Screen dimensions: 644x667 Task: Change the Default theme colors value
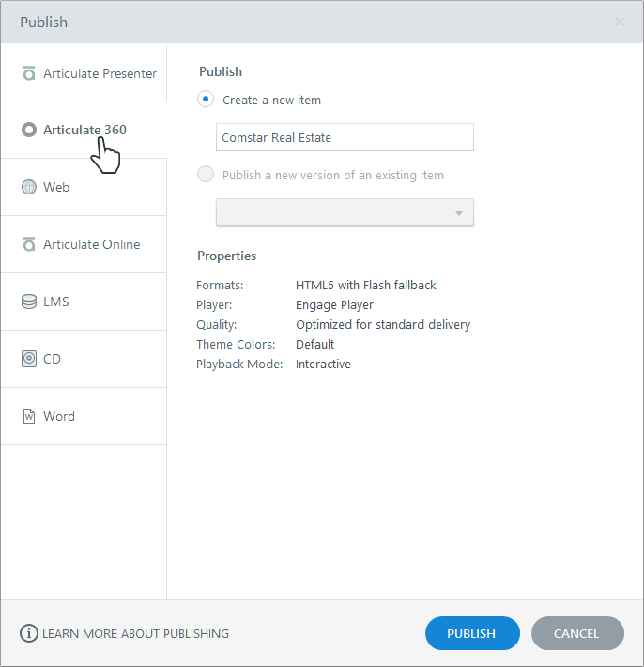315,344
